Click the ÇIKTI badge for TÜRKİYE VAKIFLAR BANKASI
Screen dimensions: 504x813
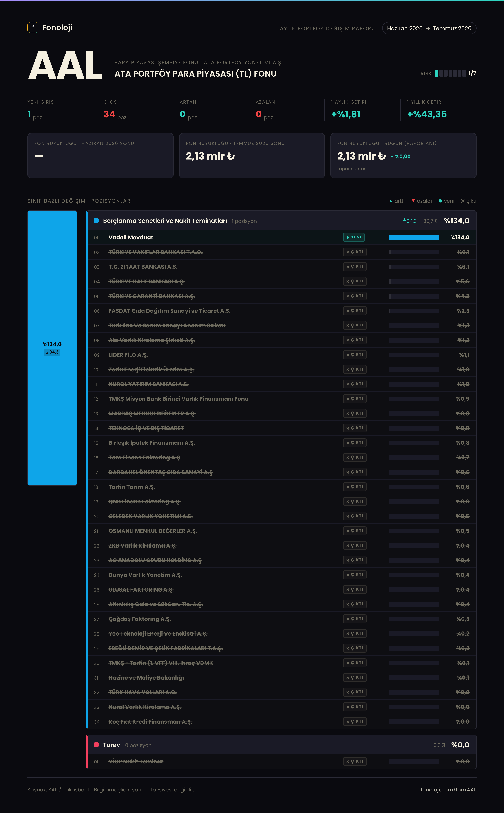coord(355,252)
